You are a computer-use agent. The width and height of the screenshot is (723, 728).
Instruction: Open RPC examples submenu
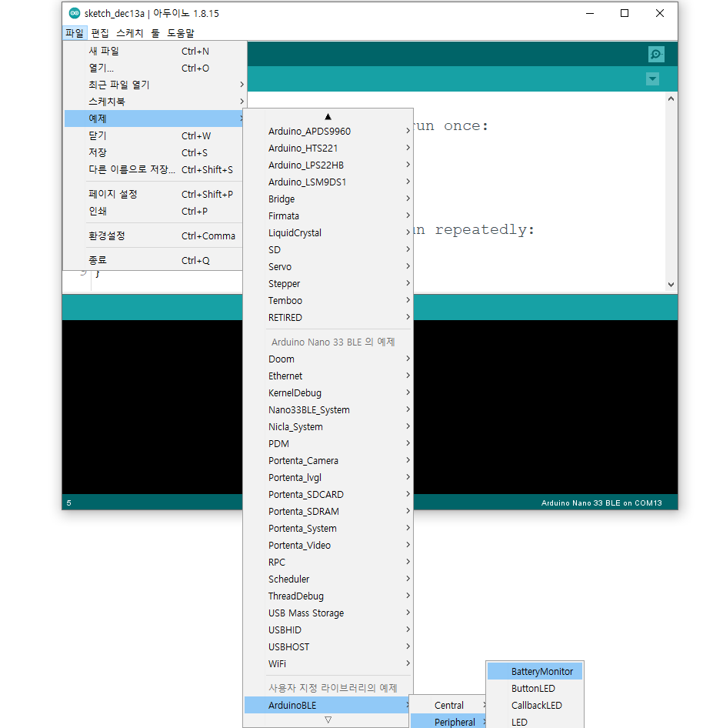pos(328,563)
